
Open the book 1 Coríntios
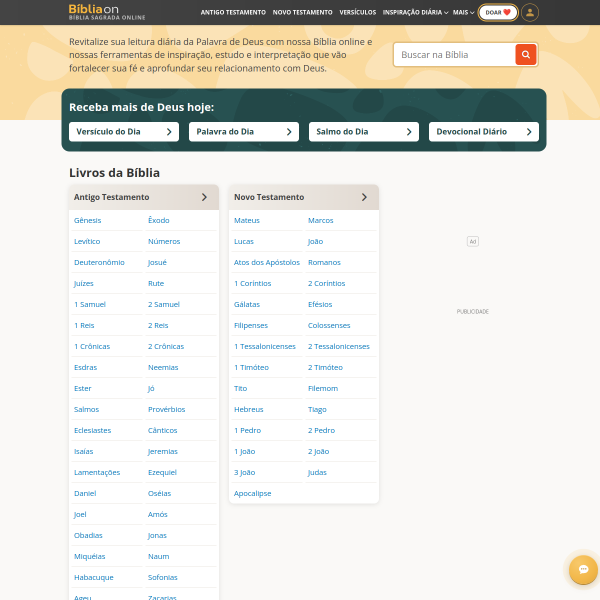click(253, 284)
